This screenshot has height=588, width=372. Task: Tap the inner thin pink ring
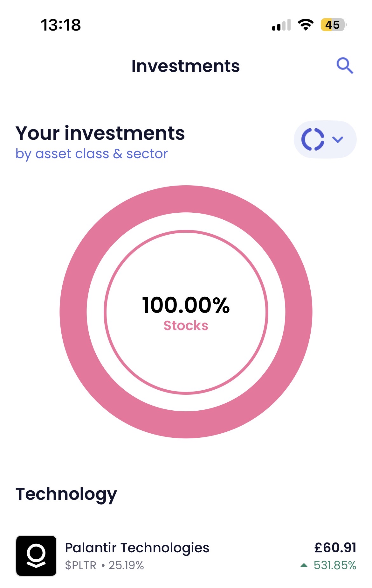[x=186, y=231]
